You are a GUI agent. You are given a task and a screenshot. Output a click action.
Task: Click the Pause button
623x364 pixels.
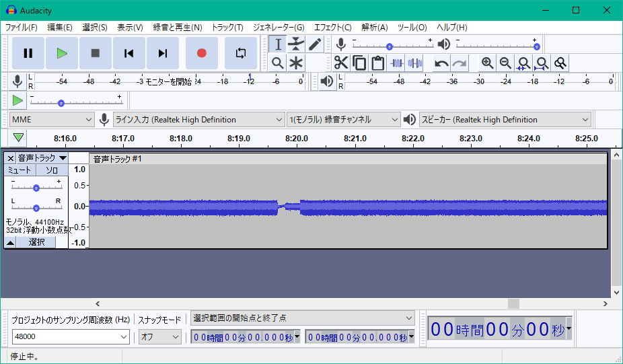coord(28,53)
